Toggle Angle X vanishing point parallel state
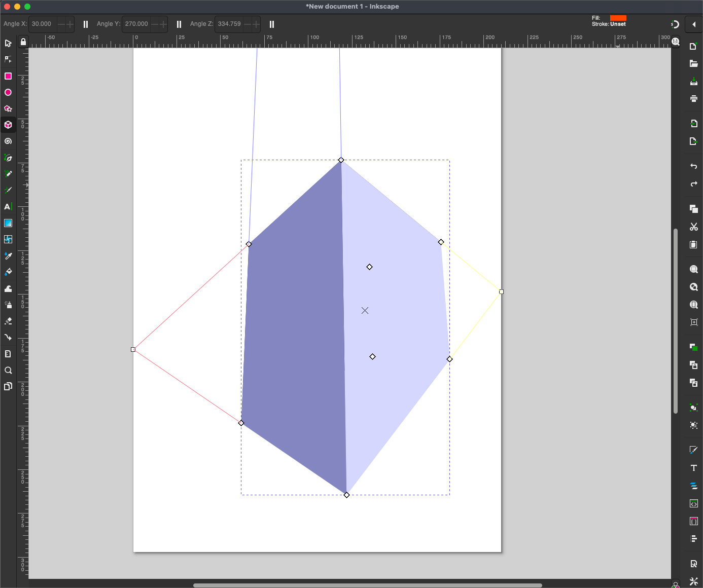Screen dimensions: 703x588 click(x=86, y=24)
